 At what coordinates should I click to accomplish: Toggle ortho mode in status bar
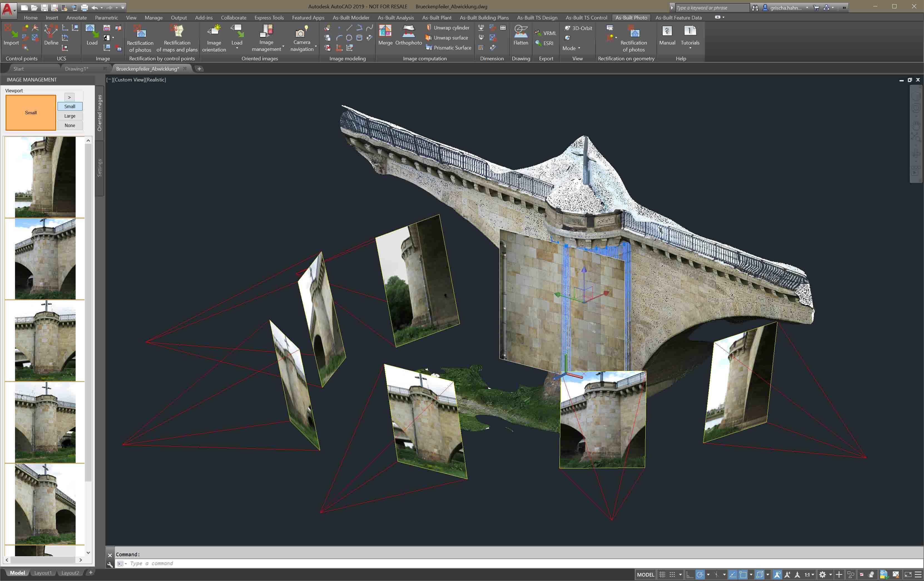click(x=690, y=575)
